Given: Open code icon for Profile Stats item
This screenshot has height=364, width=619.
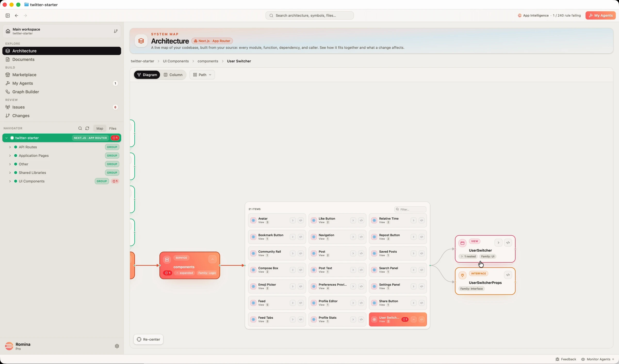Looking at the screenshot, I should 361,319.
